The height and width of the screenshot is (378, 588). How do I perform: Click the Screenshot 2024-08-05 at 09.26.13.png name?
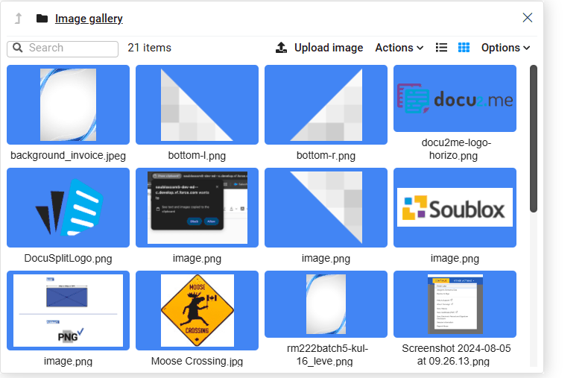tap(455, 355)
